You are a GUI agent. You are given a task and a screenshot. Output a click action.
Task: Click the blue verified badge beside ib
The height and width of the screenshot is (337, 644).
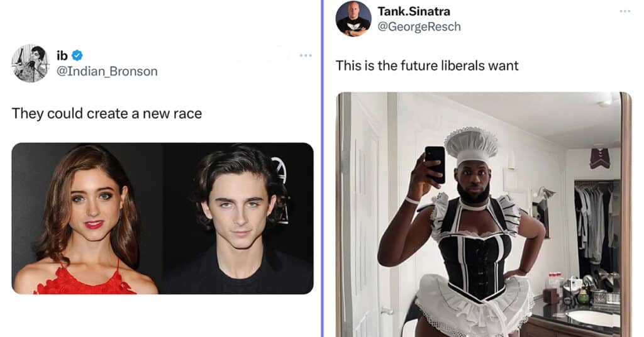(x=77, y=55)
